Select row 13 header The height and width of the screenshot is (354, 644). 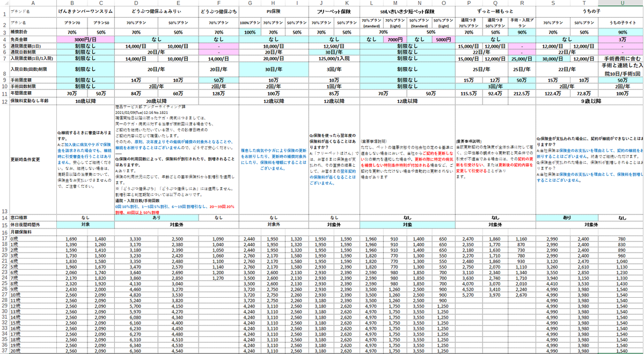(x=4, y=160)
